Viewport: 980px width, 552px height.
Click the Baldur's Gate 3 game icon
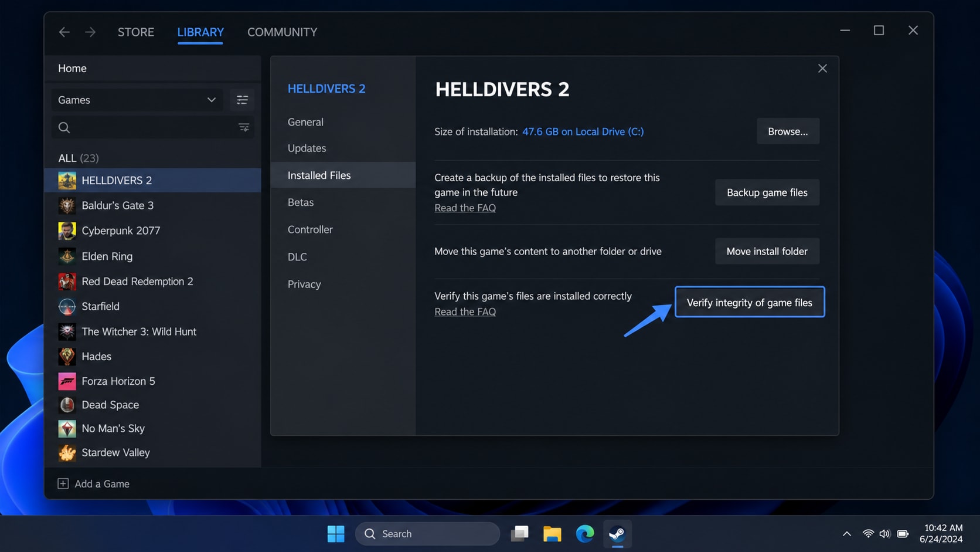[67, 205]
